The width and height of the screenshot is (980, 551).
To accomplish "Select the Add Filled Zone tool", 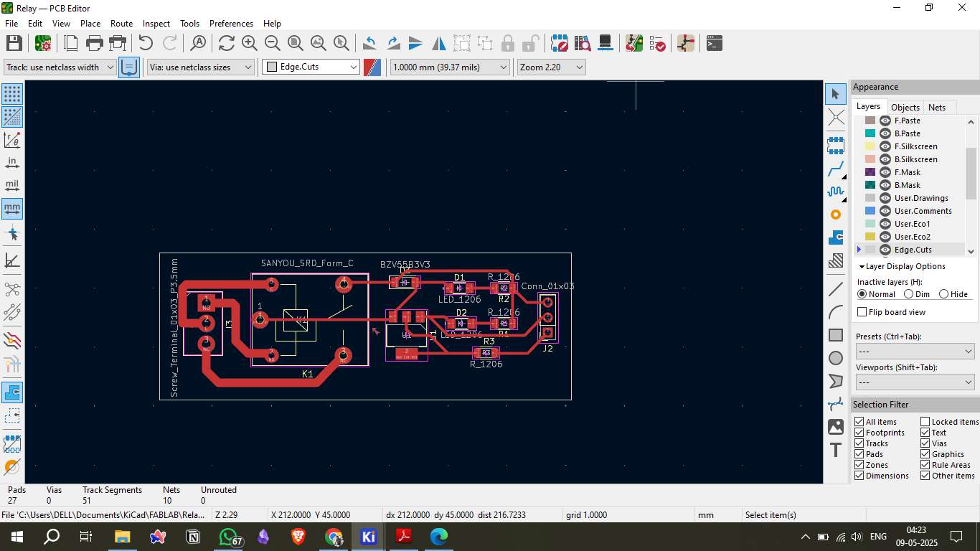I will click(x=836, y=237).
